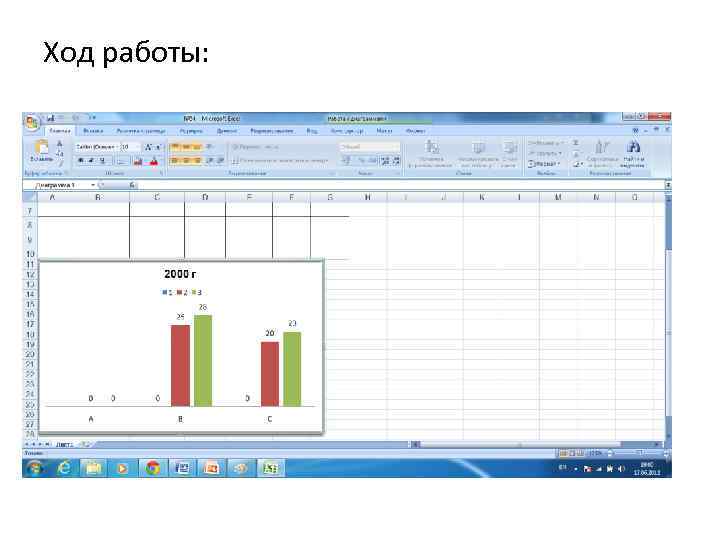720x540 pixels.
Task: Open the Name Box dropdown arrow
Action: 93,185
